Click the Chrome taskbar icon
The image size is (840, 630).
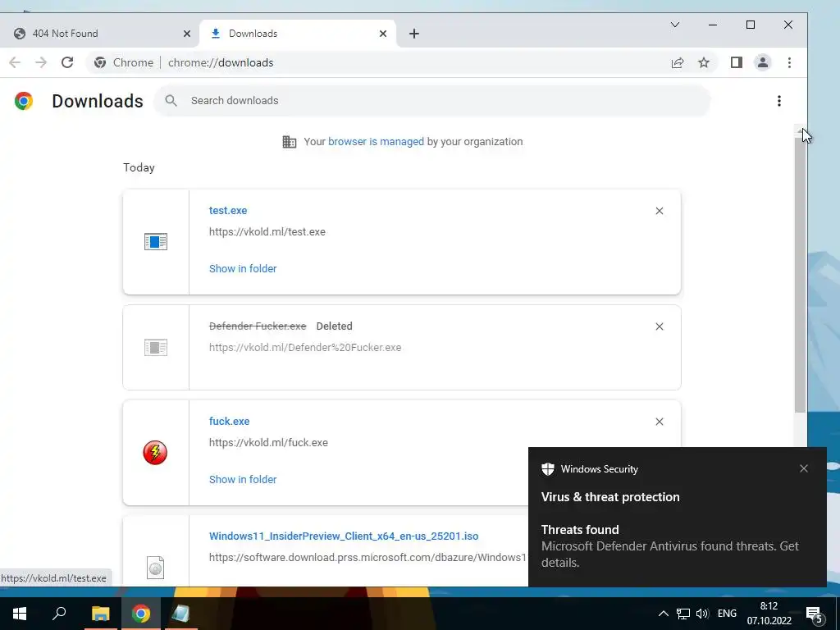point(141,614)
